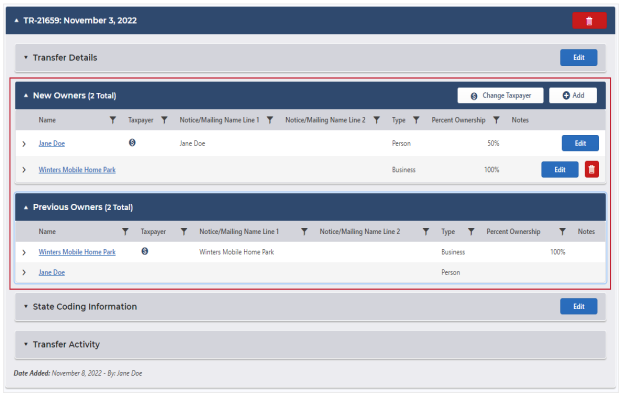Screen dimensions: 621x396
Task: Filter New Owners Notice/Mailing Name Line 1
Action: pos(270,120)
